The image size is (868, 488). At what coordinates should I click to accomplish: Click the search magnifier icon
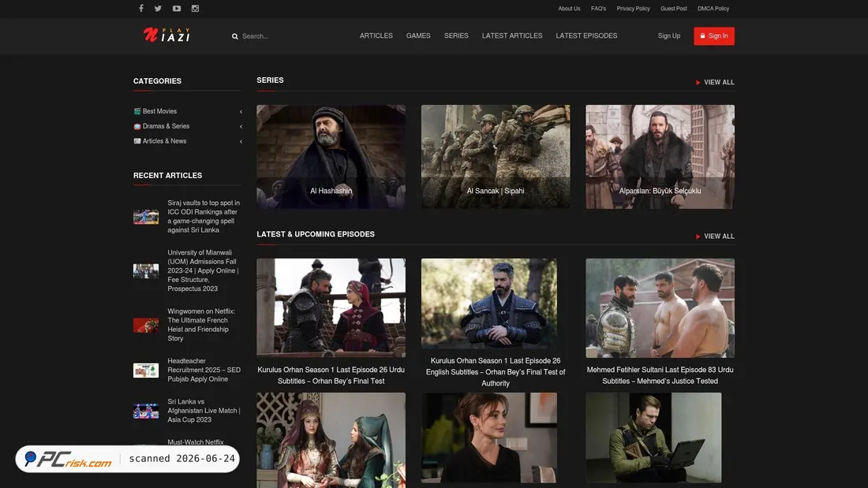pos(234,36)
